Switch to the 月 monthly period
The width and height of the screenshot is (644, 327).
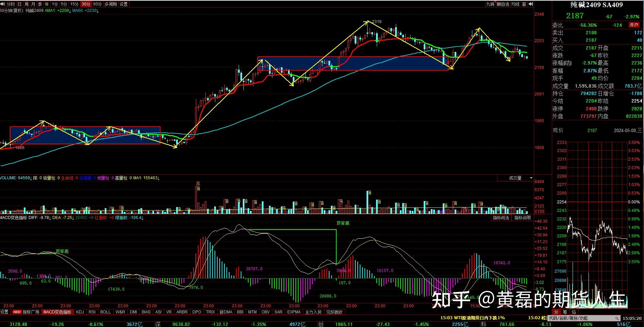(x=33, y=4)
